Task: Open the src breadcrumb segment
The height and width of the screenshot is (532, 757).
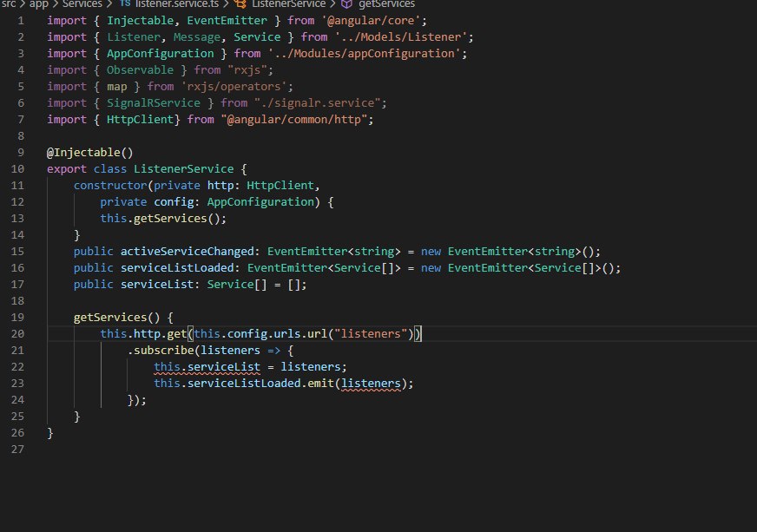Action: 9,3
